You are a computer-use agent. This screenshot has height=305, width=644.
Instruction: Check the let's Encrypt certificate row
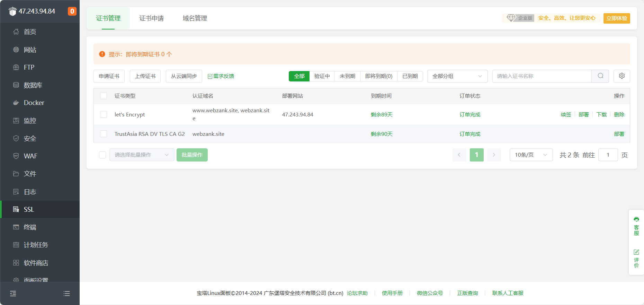pos(104,114)
